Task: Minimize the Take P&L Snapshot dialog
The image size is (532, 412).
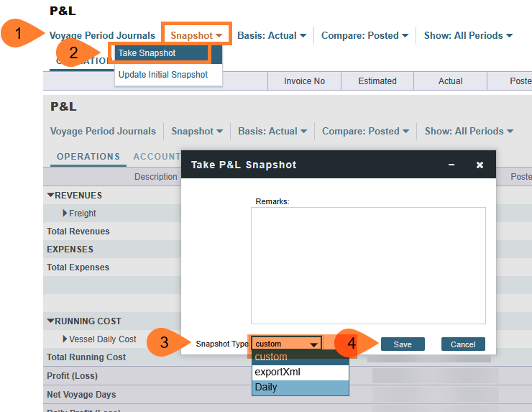Action: tap(451, 165)
